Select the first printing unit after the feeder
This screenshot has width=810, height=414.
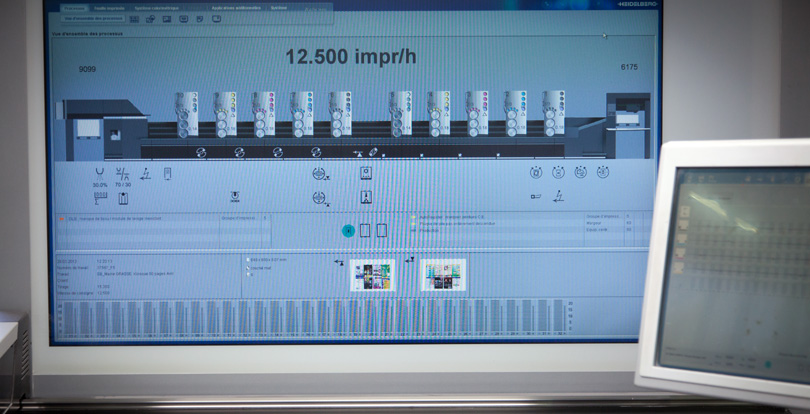click(186, 114)
